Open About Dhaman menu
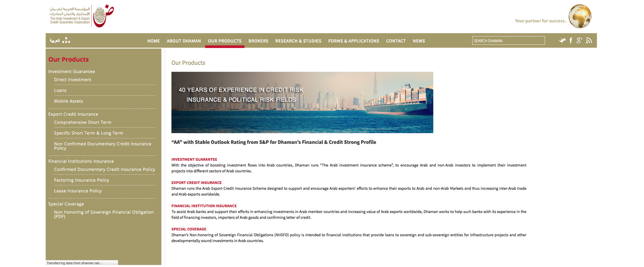The width and height of the screenshot is (644, 267). (184, 41)
